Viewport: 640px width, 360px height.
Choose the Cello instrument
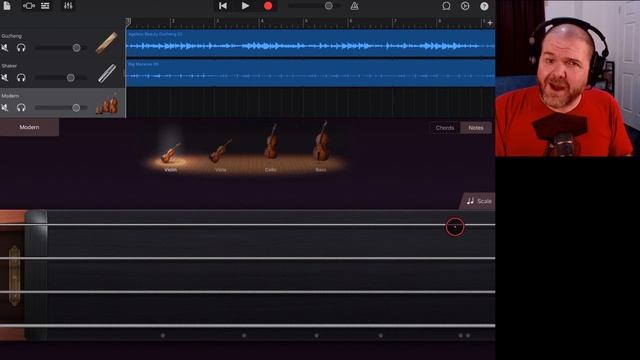tap(271, 148)
